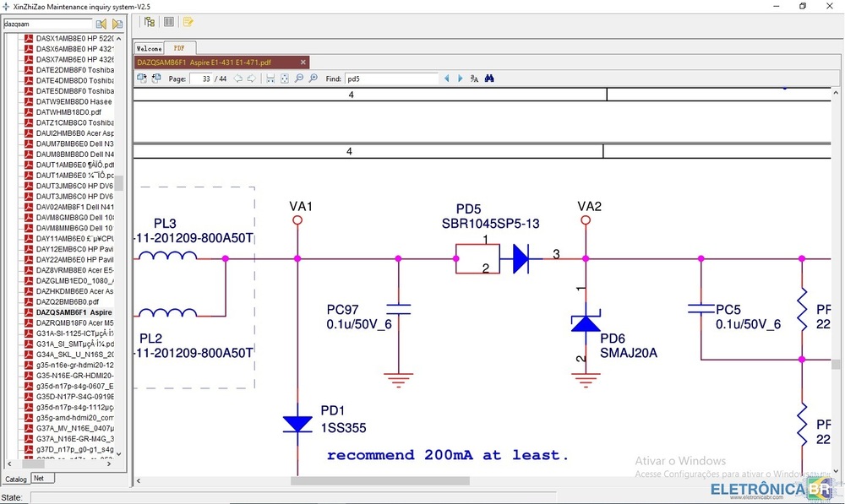Click the binoculars search icon
Image resolution: width=845 pixels, height=504 pixels.
489,79
